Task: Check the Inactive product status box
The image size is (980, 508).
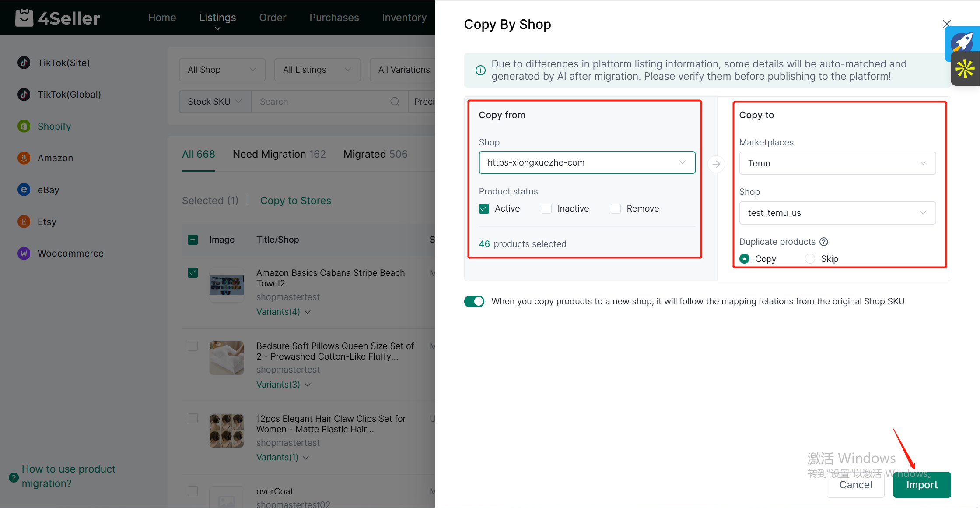Action: coord(546,208)
